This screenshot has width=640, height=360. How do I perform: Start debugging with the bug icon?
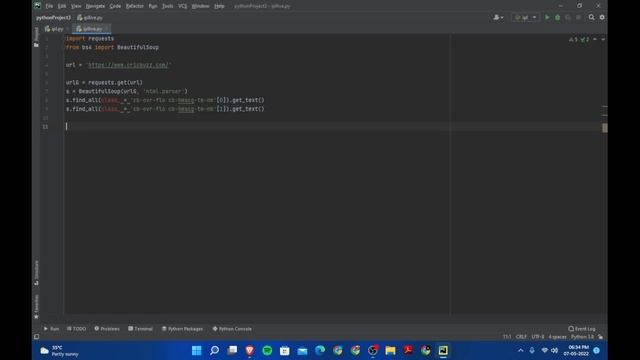(x=558, y=18)
